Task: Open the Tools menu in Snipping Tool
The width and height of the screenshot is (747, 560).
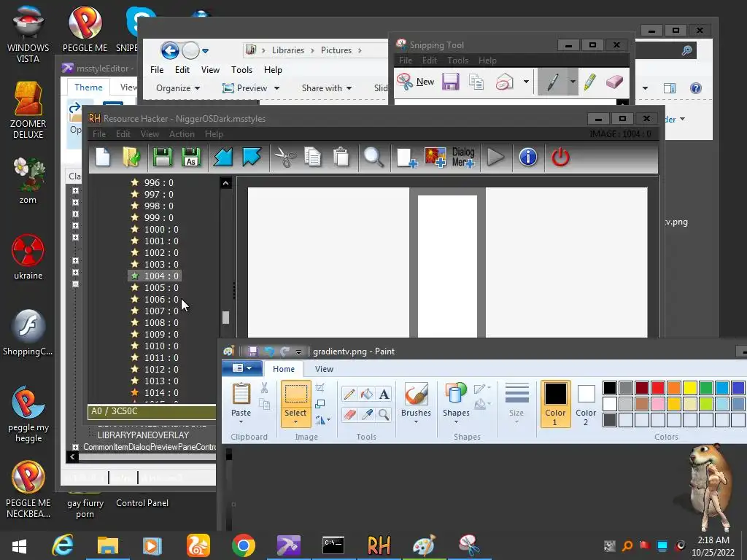Action: pos(457,61)
